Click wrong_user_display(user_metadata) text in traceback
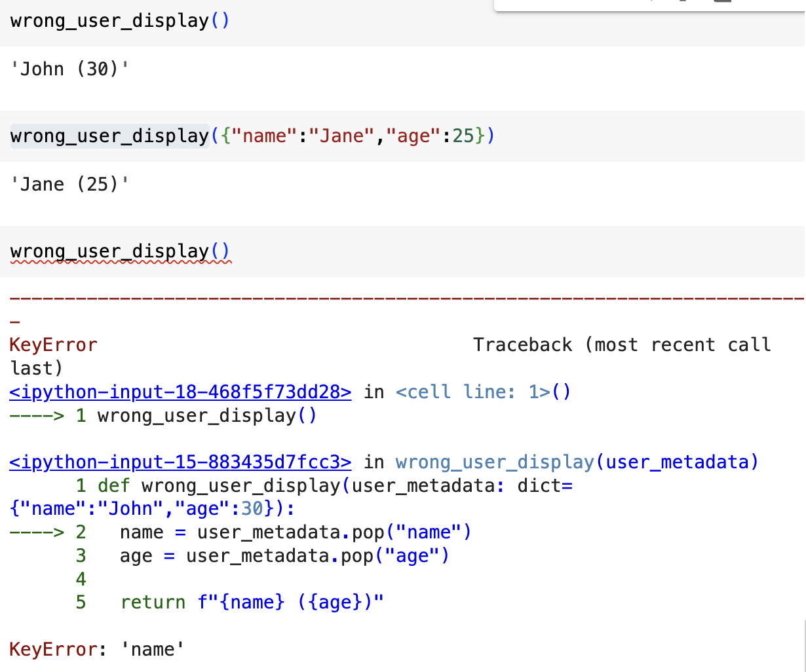806x672 pixels. (x=577, y=462)
